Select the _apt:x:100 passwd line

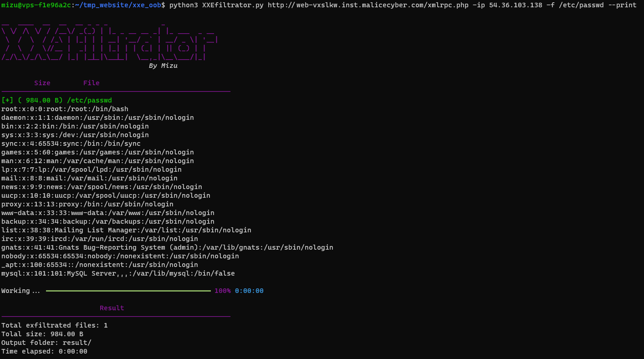(100, 265)
